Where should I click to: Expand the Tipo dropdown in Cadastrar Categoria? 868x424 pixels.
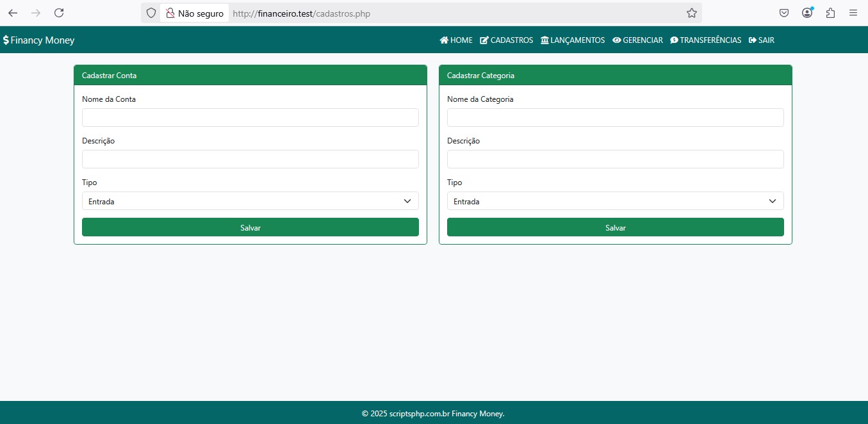[615, 201]
